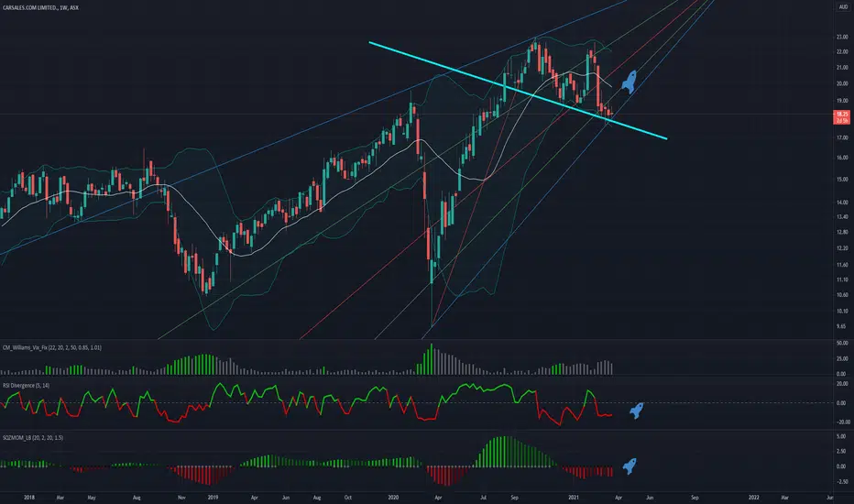Image resolution: width=854 pixels, height=504 pixels.
Task: Click the -20.00 value on RSI scale
Action: 841,422
